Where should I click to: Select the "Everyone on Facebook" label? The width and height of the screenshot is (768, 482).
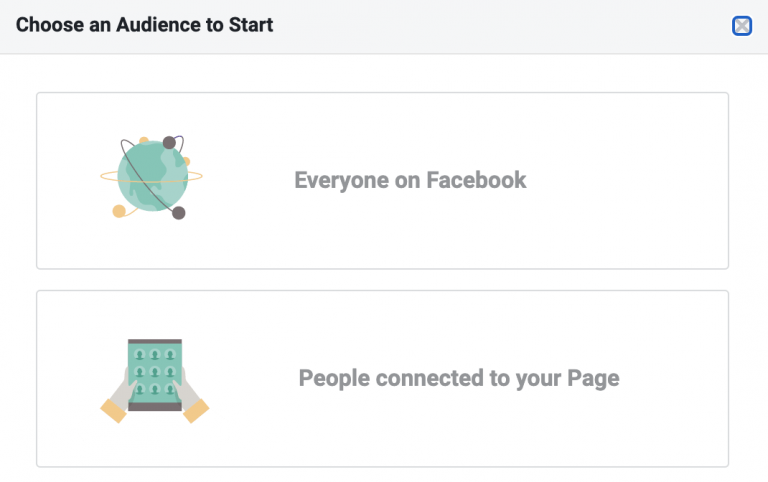(410, 181)
